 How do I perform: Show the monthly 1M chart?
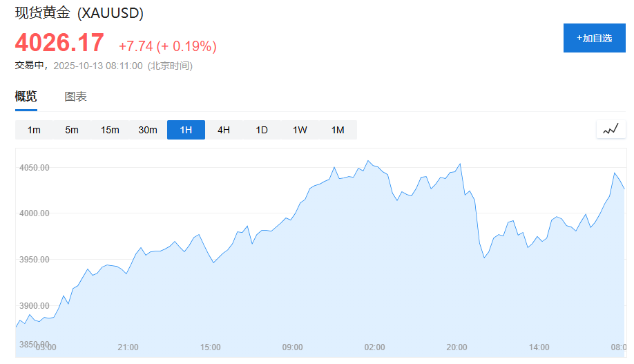click(x=338, y=130)
